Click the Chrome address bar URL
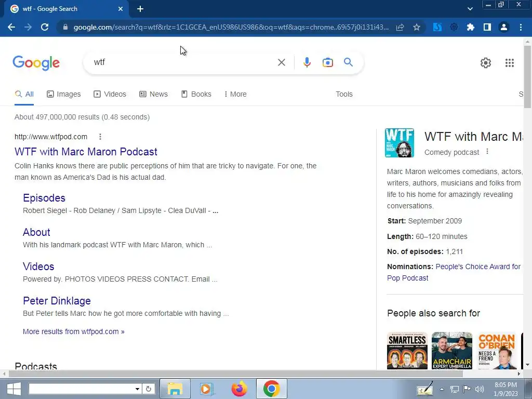 coord(231,27)
